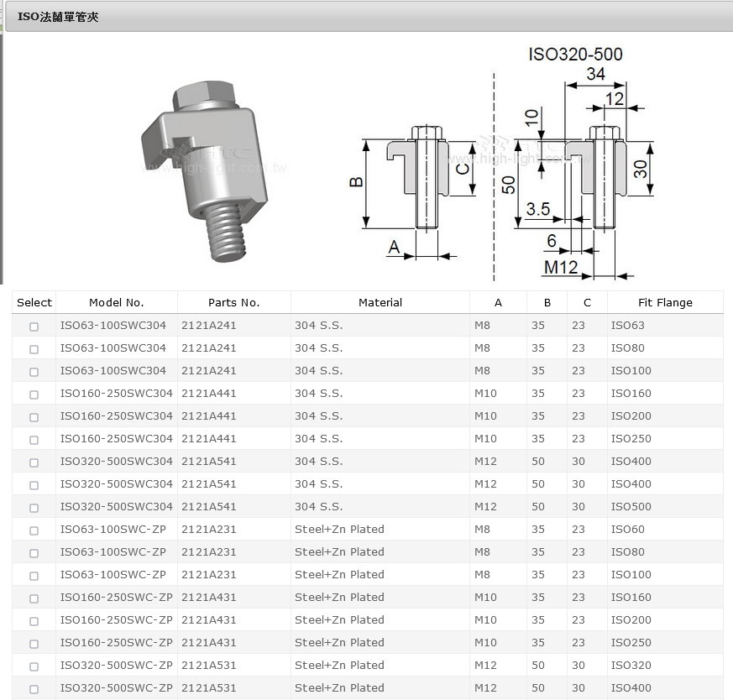Tick the 304 S.S. ISO250 flange row checkbox

34,439
